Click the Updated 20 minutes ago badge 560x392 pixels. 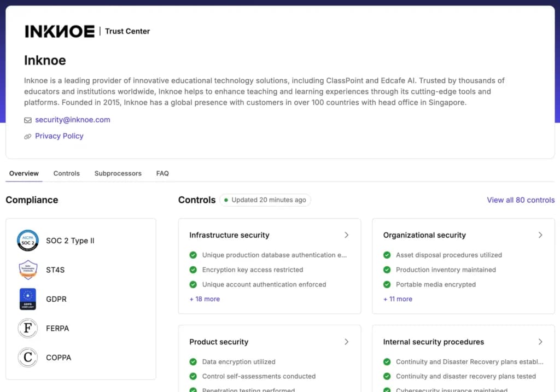[x=265, y=200]
